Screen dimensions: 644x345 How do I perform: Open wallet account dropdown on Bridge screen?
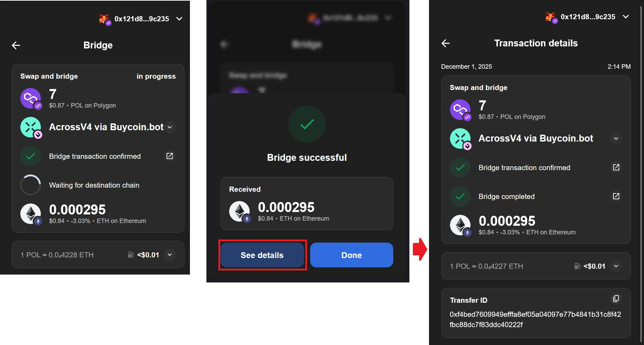tap(179, 19)
